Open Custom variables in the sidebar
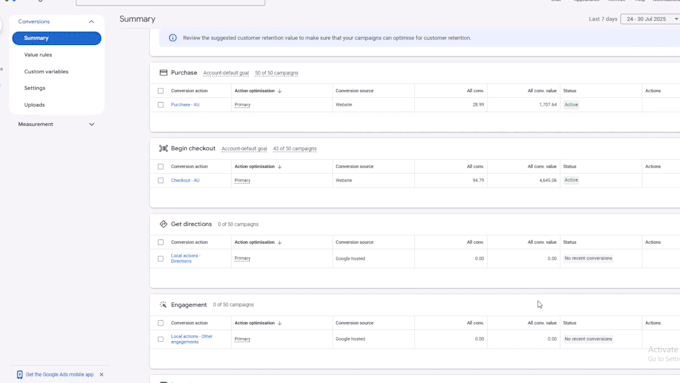This screenshot has width=680, height=383. (46, 72)
